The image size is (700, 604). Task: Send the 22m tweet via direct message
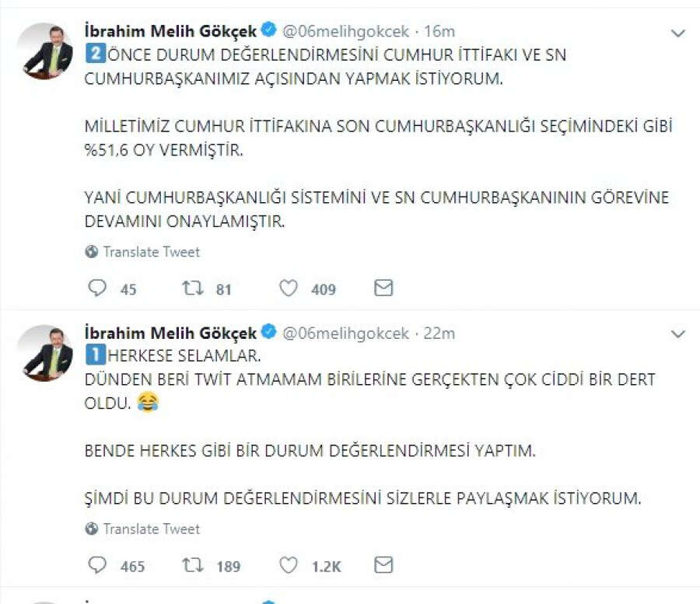click(x=383, y=565)
